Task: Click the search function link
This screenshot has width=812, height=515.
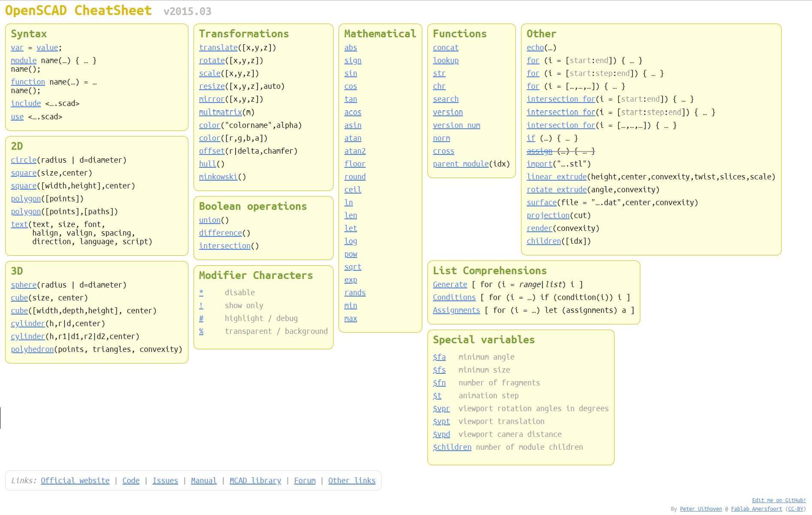Action: coord(445,99)
